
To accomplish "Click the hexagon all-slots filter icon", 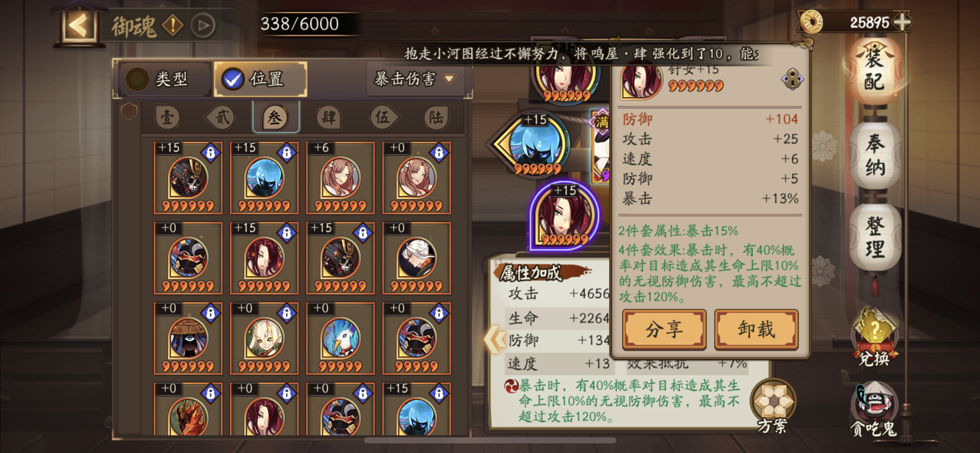I will 129,111.
